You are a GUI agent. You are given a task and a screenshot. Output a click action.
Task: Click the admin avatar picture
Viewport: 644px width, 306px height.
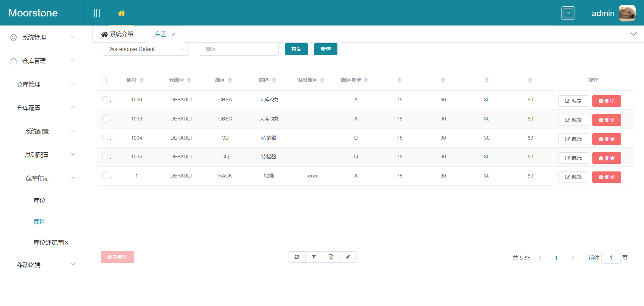click(x=627, y=13)
